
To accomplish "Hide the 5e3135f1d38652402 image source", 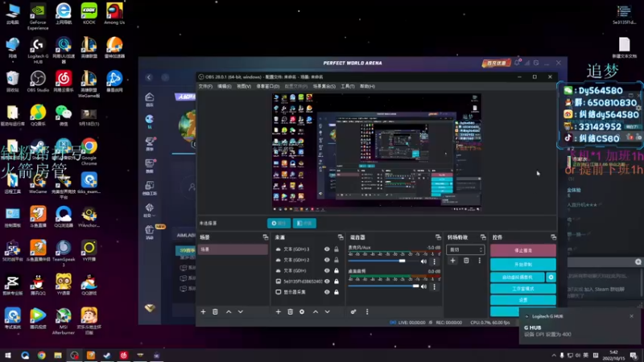I will [327, 281].
